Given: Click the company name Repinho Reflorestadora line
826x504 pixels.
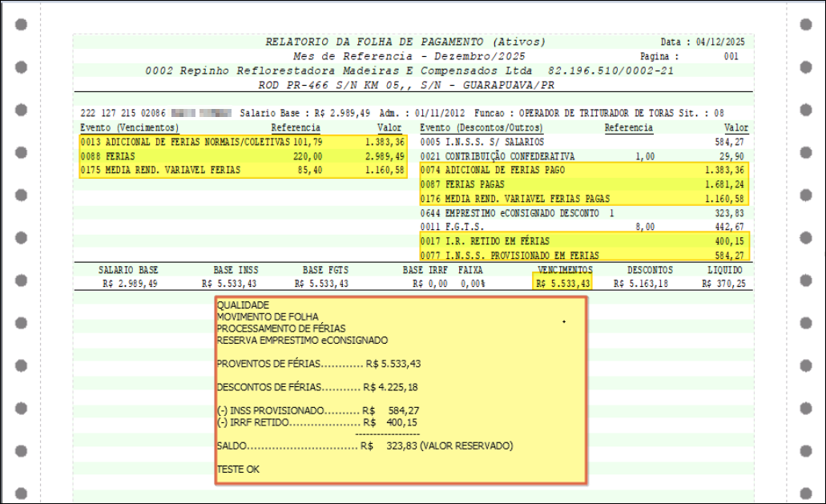Looking at the screenshot, I should [409, 71].
